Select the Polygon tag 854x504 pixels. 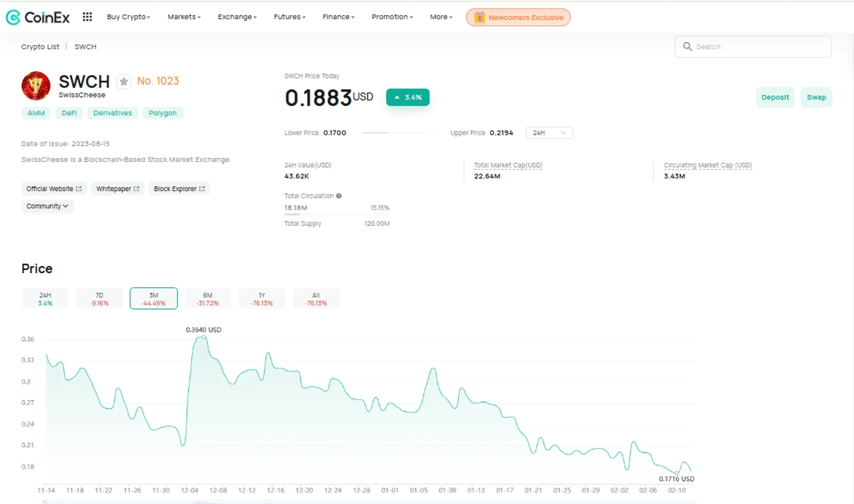point(163,113)
